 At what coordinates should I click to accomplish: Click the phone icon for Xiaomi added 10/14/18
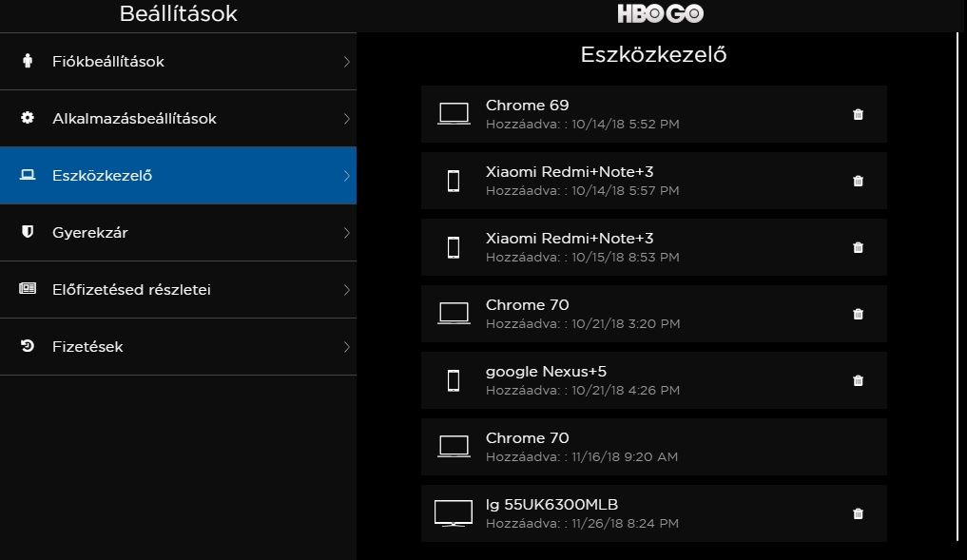pos(454,181)
